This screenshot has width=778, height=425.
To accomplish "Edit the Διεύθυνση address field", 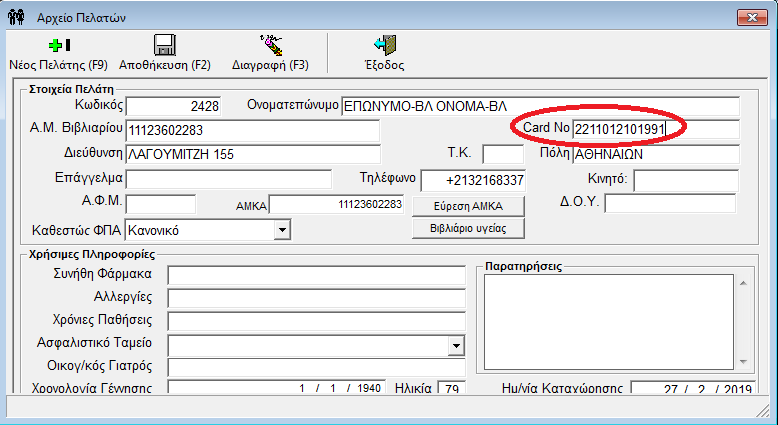I will 253,154.
